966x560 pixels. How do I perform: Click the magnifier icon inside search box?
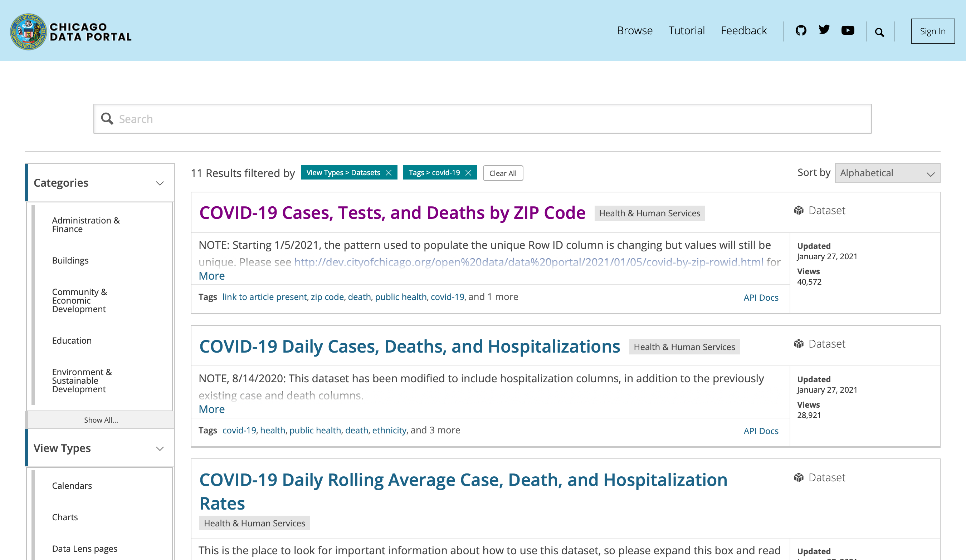point(107,119)
